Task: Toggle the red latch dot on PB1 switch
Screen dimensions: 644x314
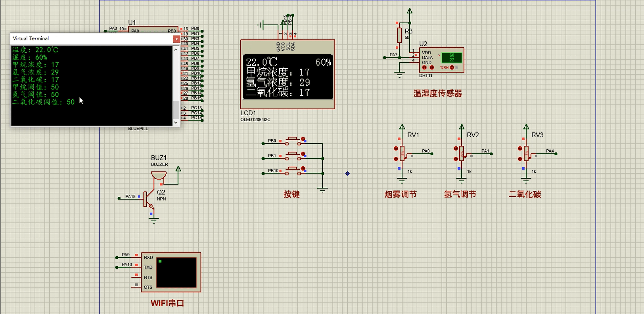Action: 303,154
